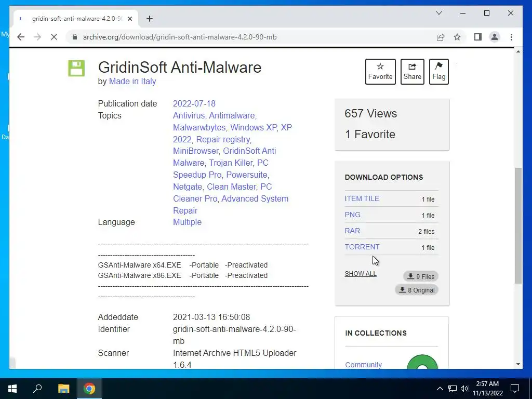
Task: Download all 9 Files
Action: click(x=421, y=276)
